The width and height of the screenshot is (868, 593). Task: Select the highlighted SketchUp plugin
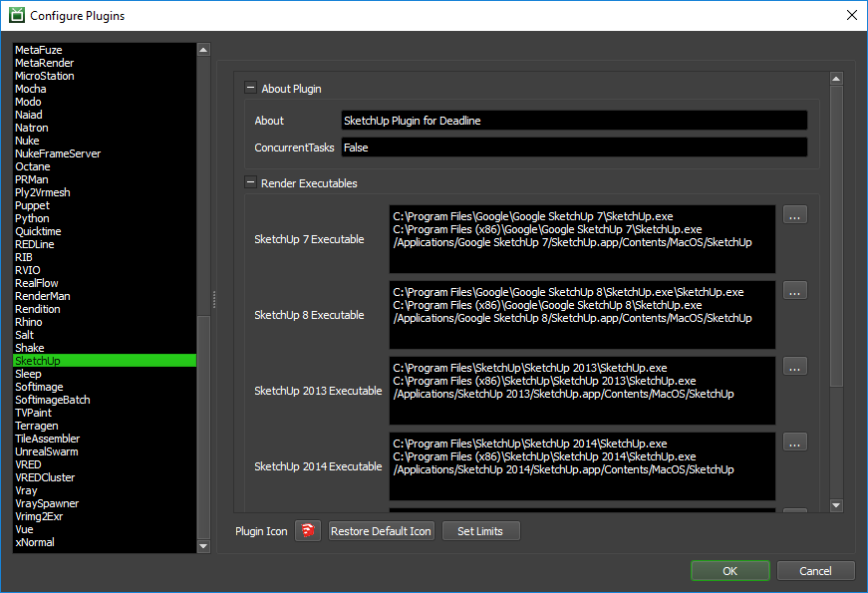(x=105, y=361)
